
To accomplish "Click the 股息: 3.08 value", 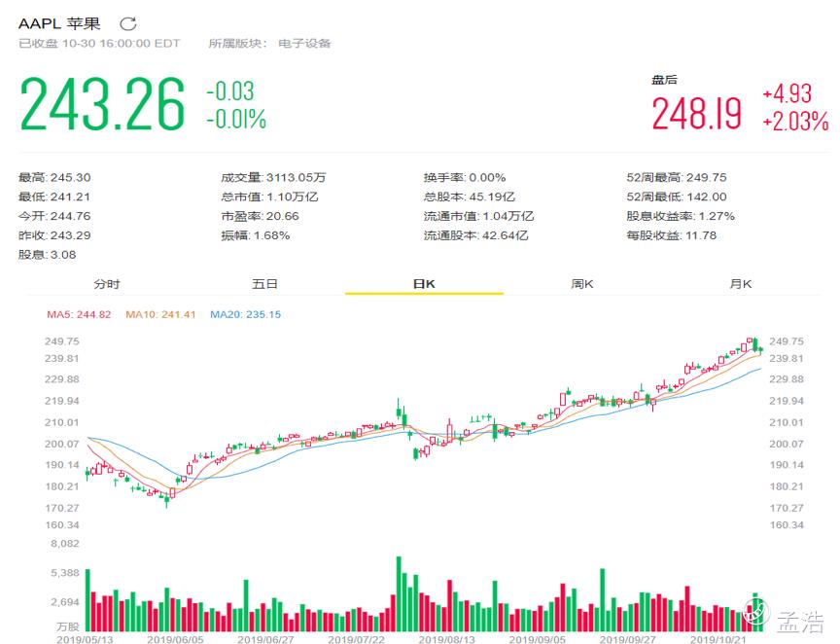I will click(x=47, y=255).
